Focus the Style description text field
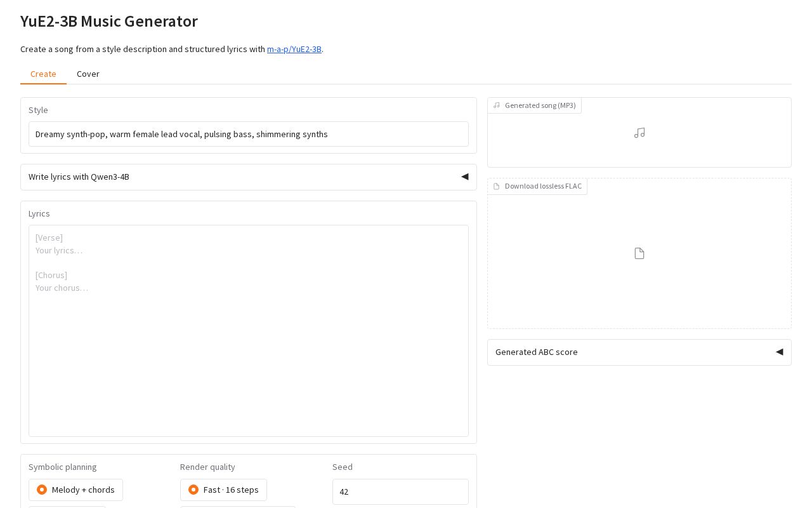The image size is (812, 508). pos(249,134)
